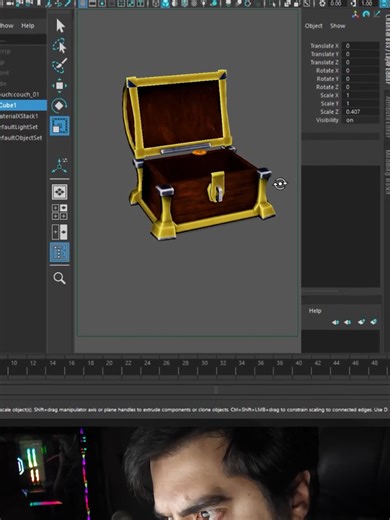Click the axis manipulator icon in toolbox
This screenshot has height=520, width=390.
[60, 166]
